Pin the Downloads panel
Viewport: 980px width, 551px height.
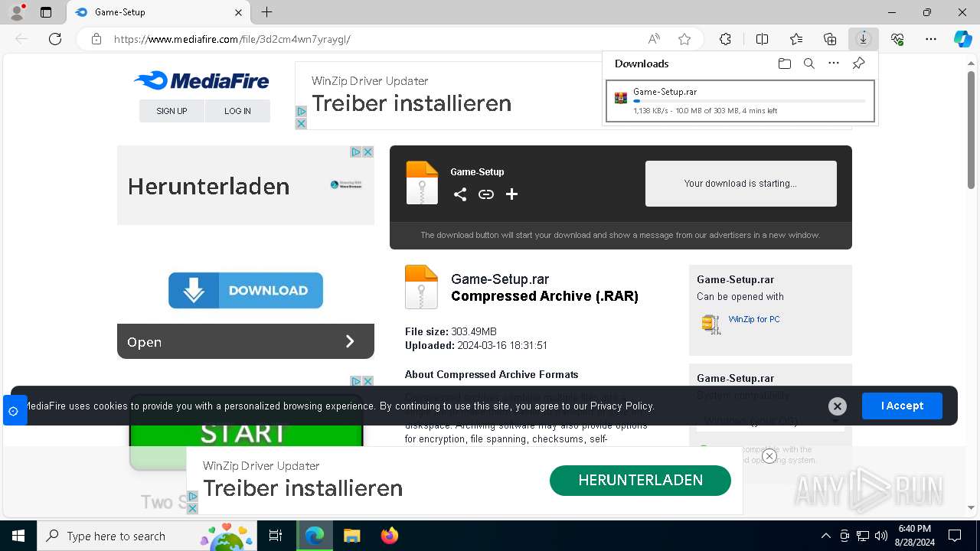pos(858,64)
